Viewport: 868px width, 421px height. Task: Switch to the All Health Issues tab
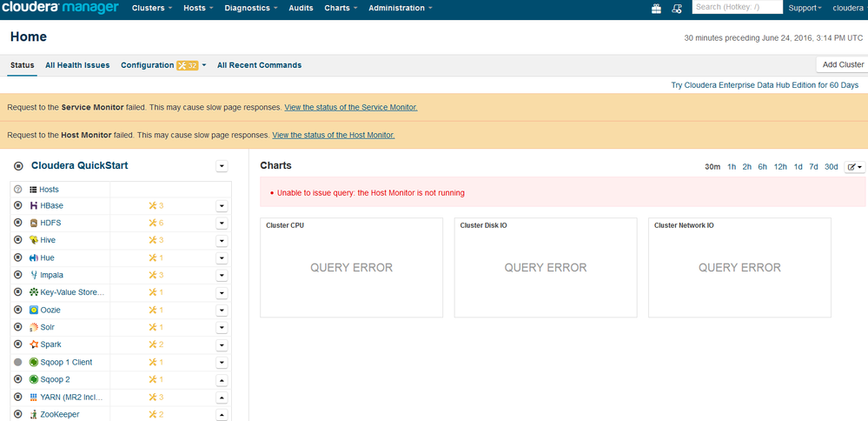click(x=77, y=65)
